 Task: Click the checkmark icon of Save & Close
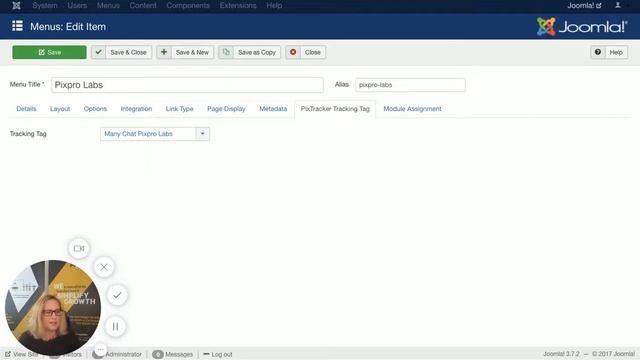coord(98,52)
